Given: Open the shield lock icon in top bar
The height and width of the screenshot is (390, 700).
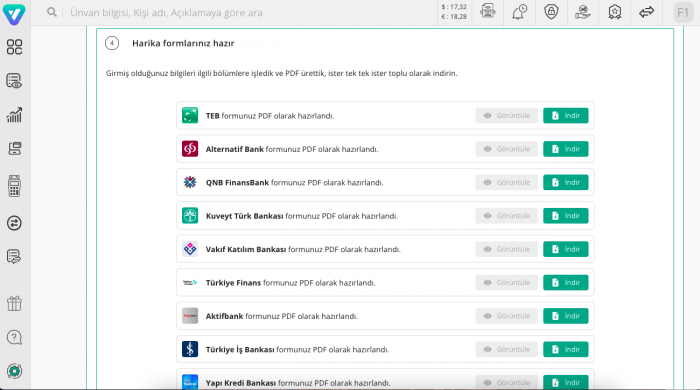Looking at the screenshot, I should point(551,12).
